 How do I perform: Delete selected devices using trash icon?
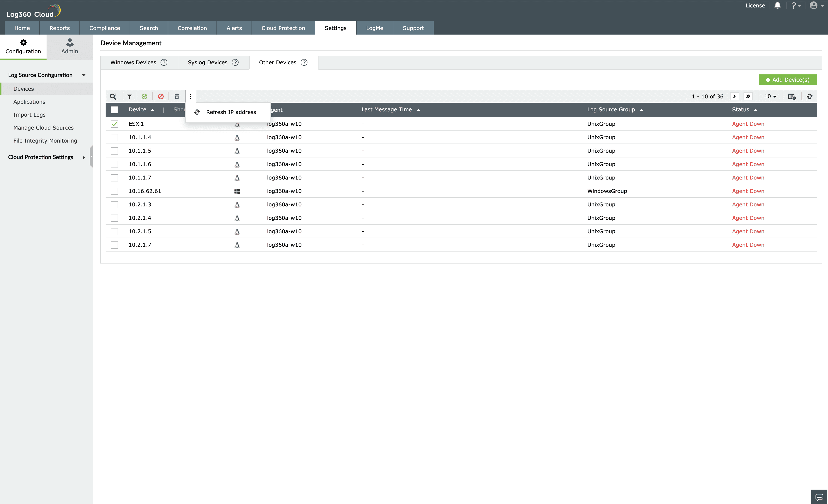point(176,96)
